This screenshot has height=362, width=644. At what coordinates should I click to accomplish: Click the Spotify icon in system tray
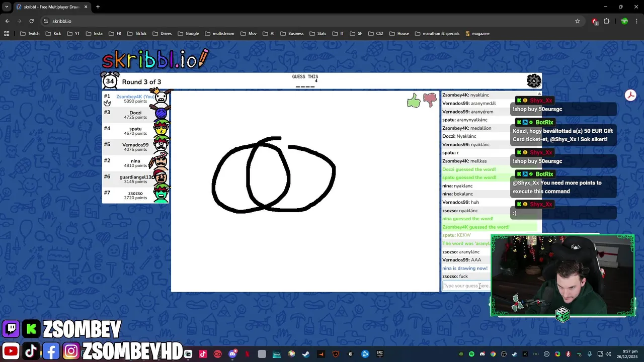(471, 354)
